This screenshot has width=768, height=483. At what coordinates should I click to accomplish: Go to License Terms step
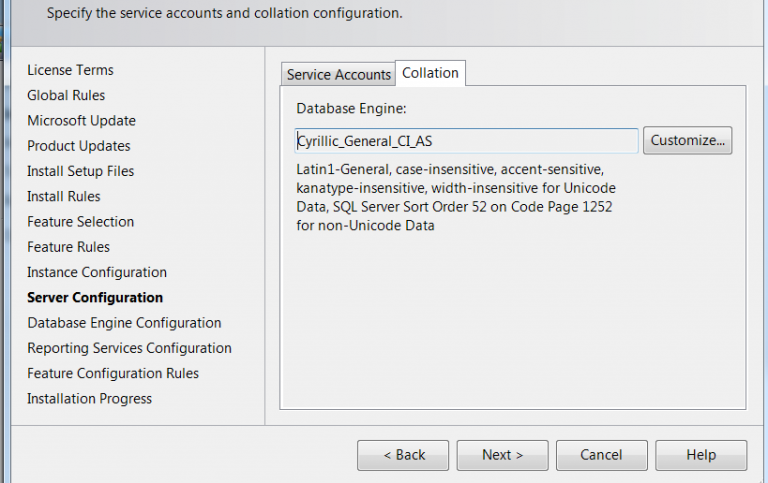pyautogui.click(x=70, y=70)
